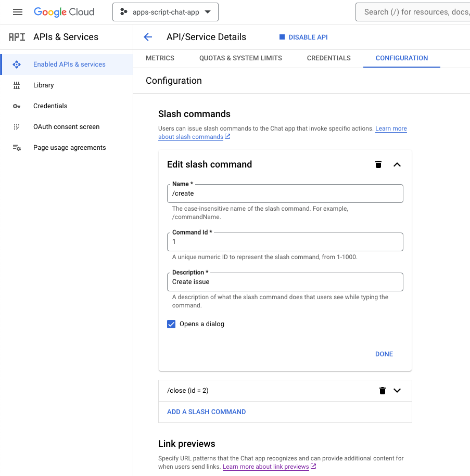Delete the /create slash command via trash icon

(378, 164)
